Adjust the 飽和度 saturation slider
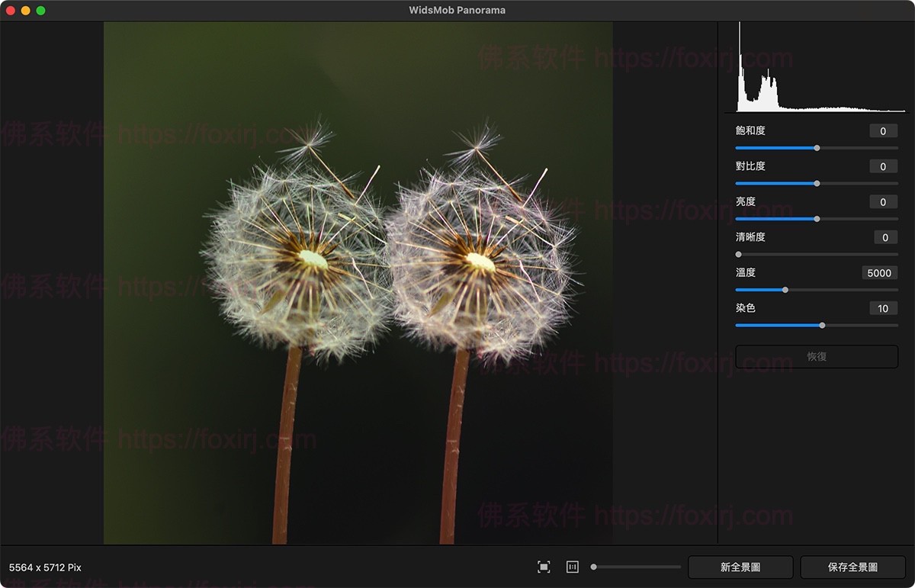Viewport: 915px width, 588px height. click(x=817, y=147)
